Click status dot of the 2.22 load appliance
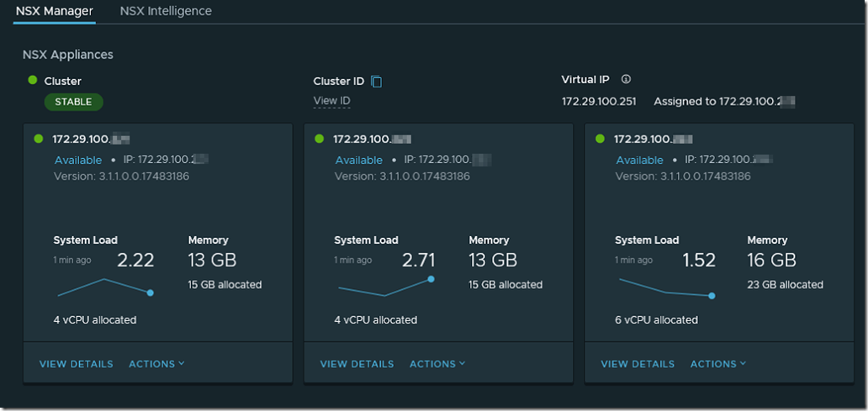 pos(39,139)
